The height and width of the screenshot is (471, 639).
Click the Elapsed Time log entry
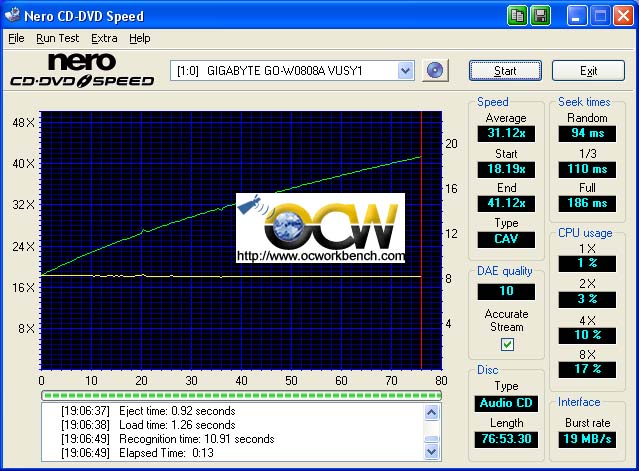(137, 453)
